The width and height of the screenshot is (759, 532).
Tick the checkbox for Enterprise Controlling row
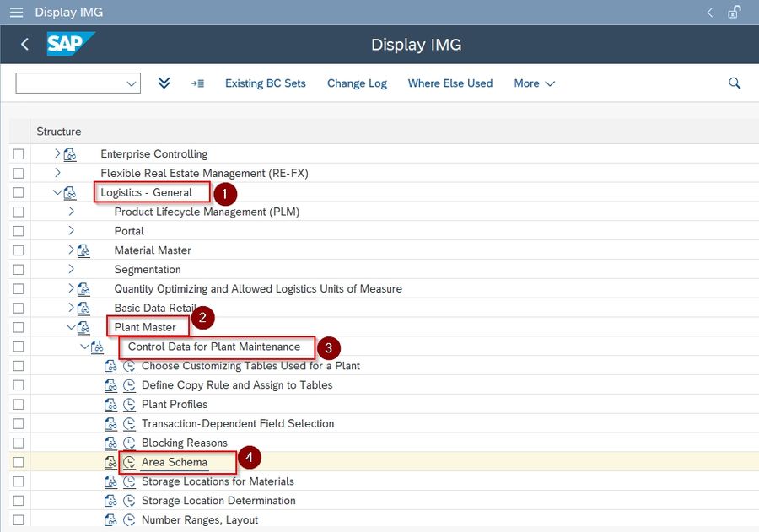[x=19, y=154]
